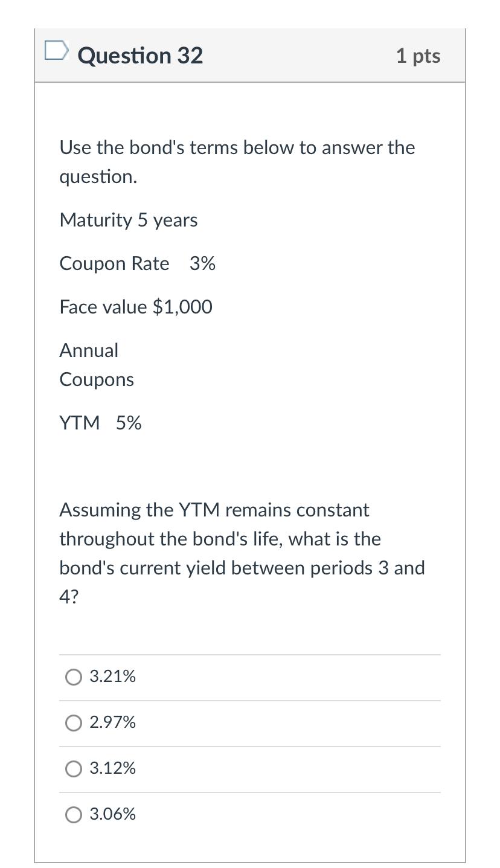Click the divider above the answer choices
Image resolution: width=500 pixels, height=868 pixels.
pyautogui.click(x=249, y=655)
